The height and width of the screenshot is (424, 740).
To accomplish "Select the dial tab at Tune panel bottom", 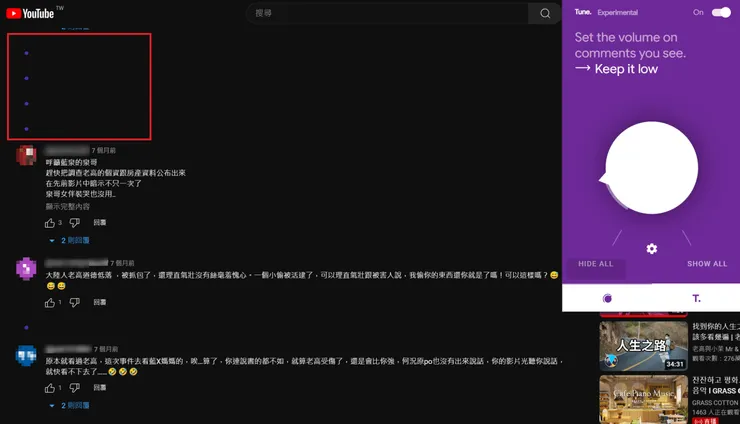I will (607, 298).
